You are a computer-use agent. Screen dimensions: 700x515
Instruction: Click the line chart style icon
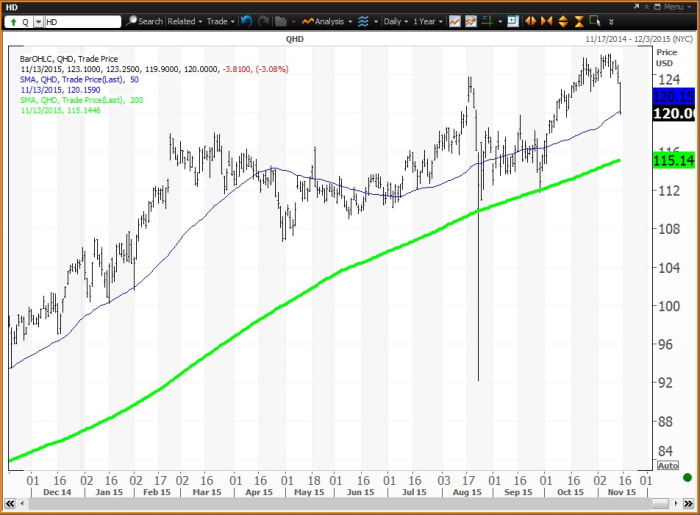coord(455,21)
